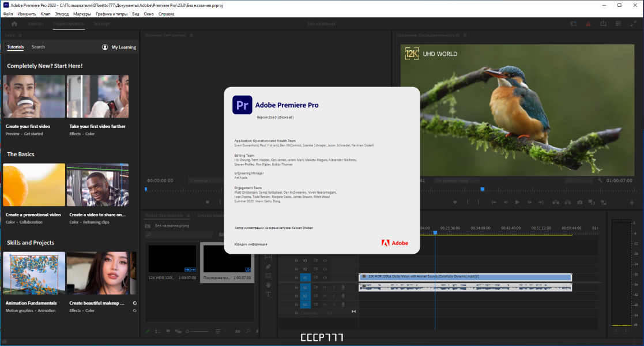Open My Learning link
The width and height of the screenshot is (644, 346).
coord(123,47)
